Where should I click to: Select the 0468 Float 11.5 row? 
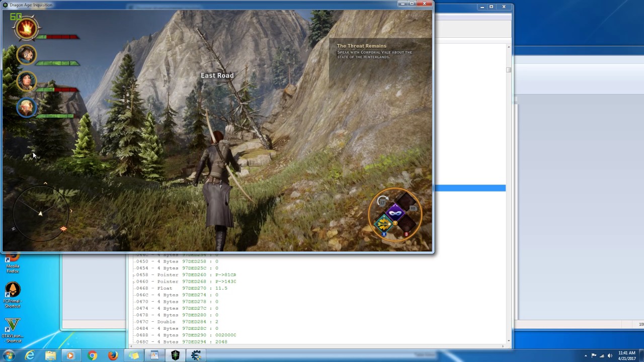coord(182,288)
